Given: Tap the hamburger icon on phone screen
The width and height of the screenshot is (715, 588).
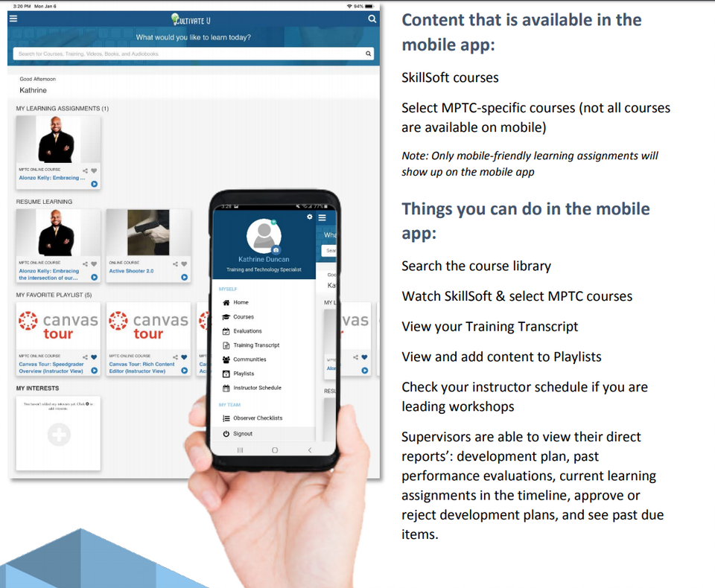Looking at the screenshot, I should click(x=322, y=217).
